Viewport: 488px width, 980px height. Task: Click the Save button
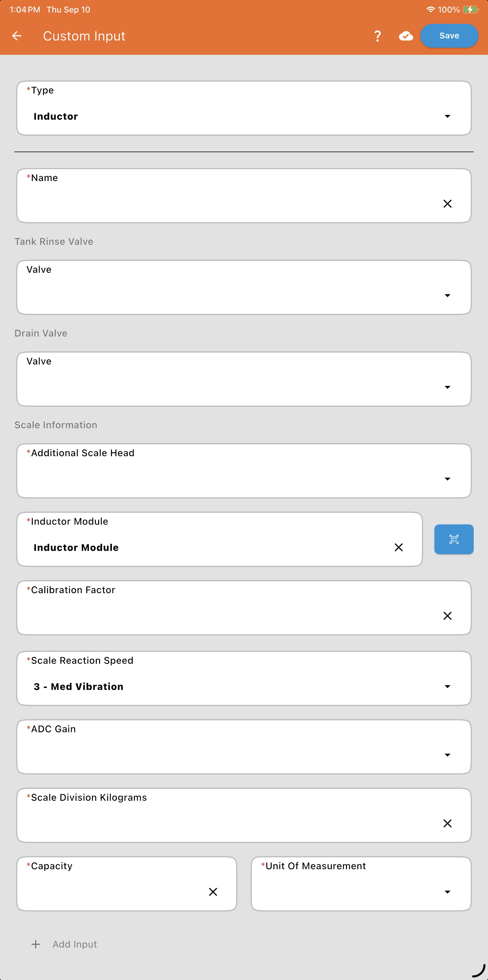click(x=449, y=36)
